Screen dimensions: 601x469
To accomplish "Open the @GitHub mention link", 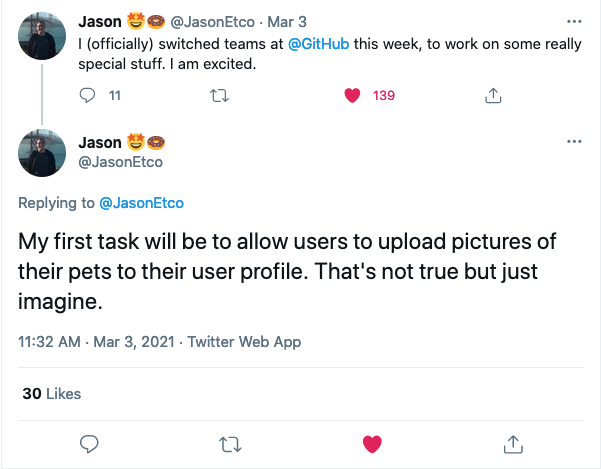I will point(318,44).
